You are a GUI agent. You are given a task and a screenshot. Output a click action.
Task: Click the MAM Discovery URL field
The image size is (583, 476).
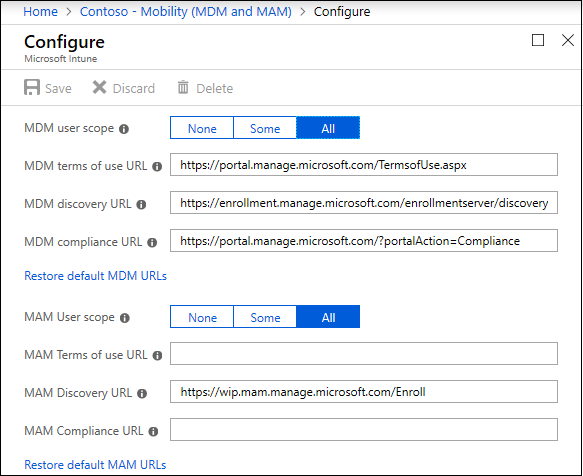(x=364, y=391)
